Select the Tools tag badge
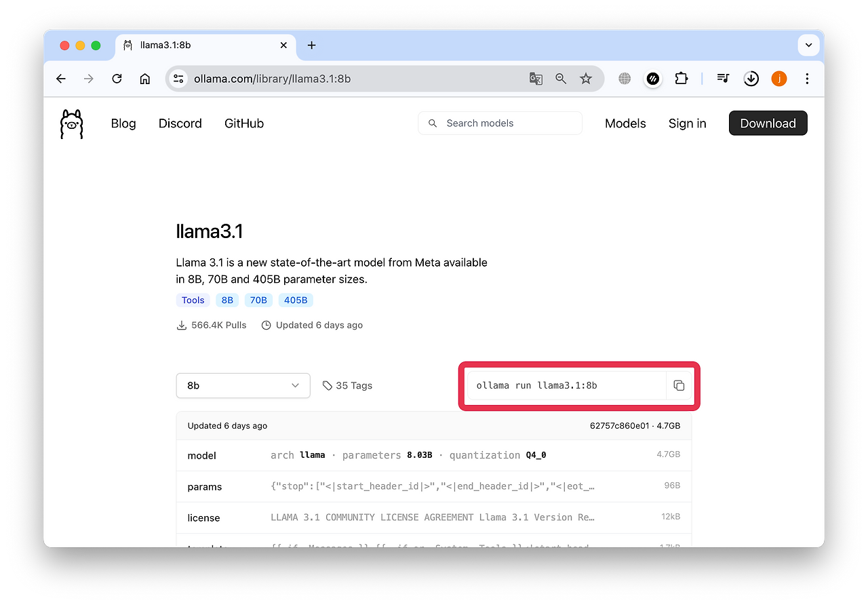This screenshot has height=605, width=868. pos(193,300)
